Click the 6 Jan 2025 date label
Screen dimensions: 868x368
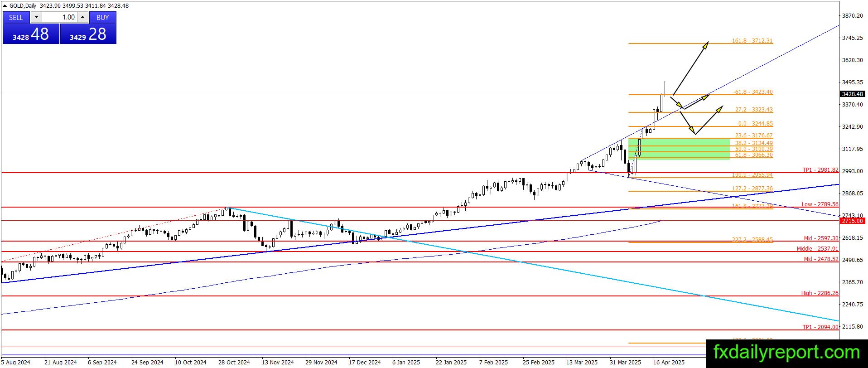(x=406, y=363)
